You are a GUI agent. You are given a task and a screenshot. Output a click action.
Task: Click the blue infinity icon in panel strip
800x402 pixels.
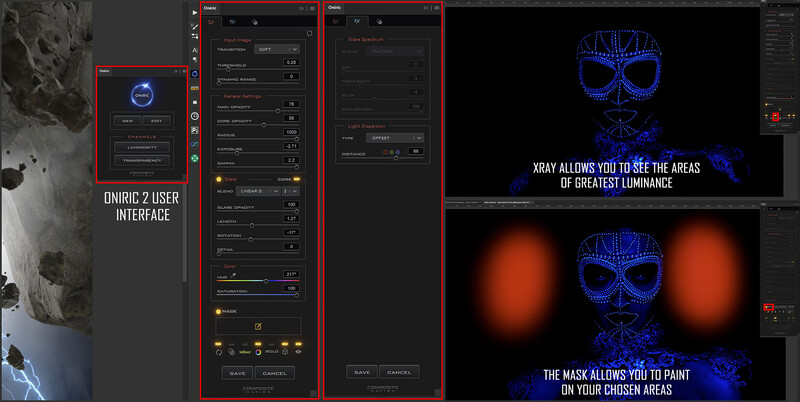tap(195, 144)
